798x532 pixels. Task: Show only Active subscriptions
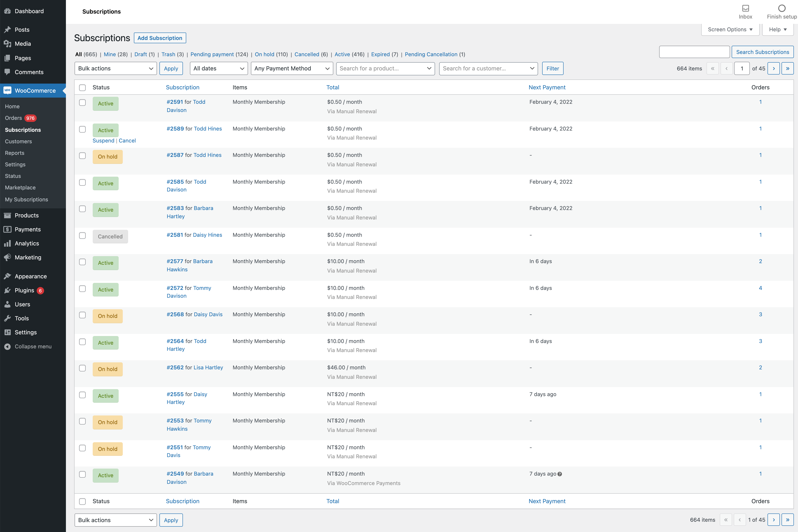click(342, 54)
